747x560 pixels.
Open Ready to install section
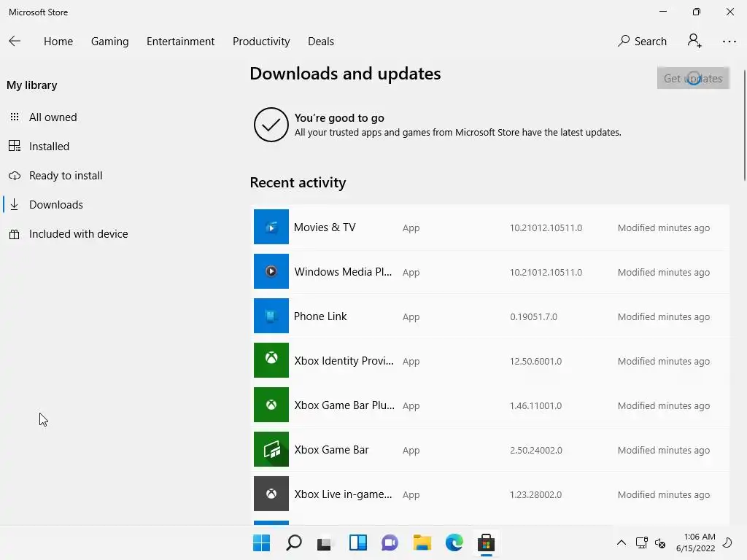pos(66,175)
